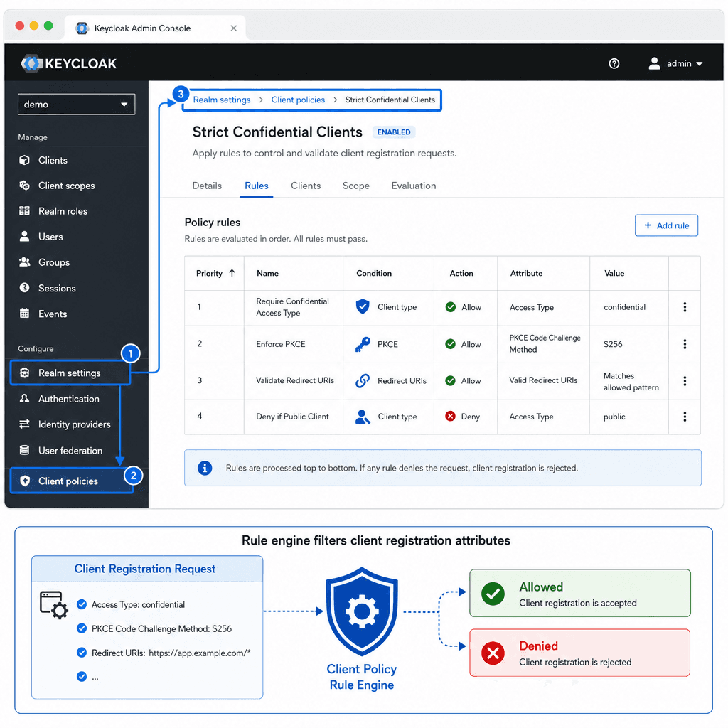Click the Allow checkmark in Enforce PKCE row
This screenshot has height=728, width=728.
(450, 344)
